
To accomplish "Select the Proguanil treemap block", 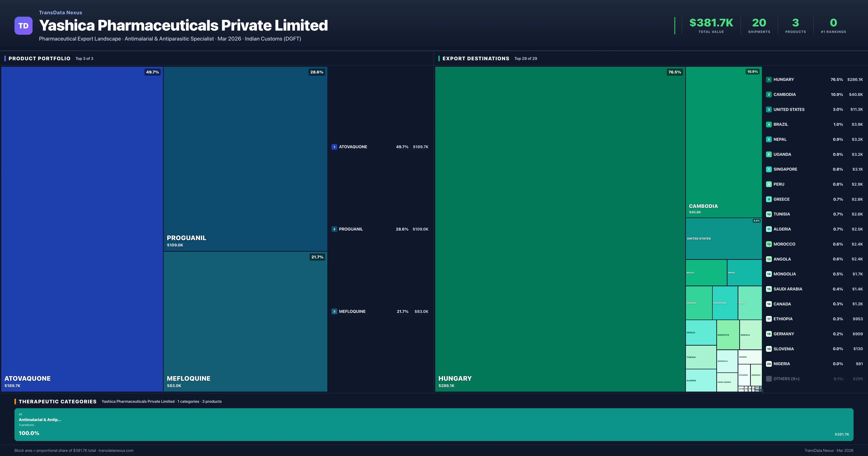I will coord(245,159).
